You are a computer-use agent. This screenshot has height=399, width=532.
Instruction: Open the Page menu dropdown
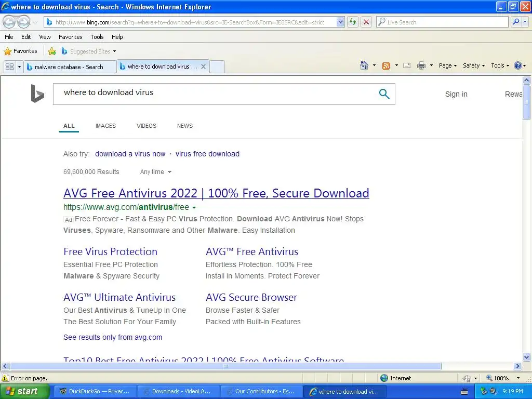click(x=448, y=65)
